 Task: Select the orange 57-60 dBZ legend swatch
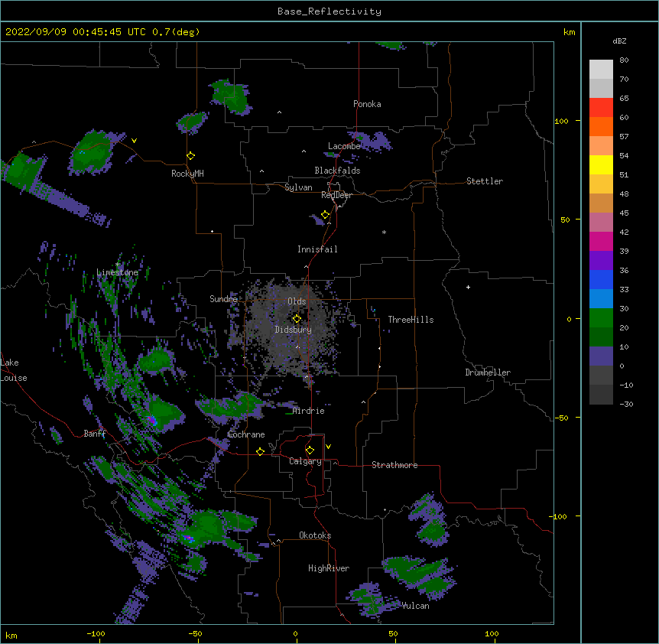(x=601, y=126)
